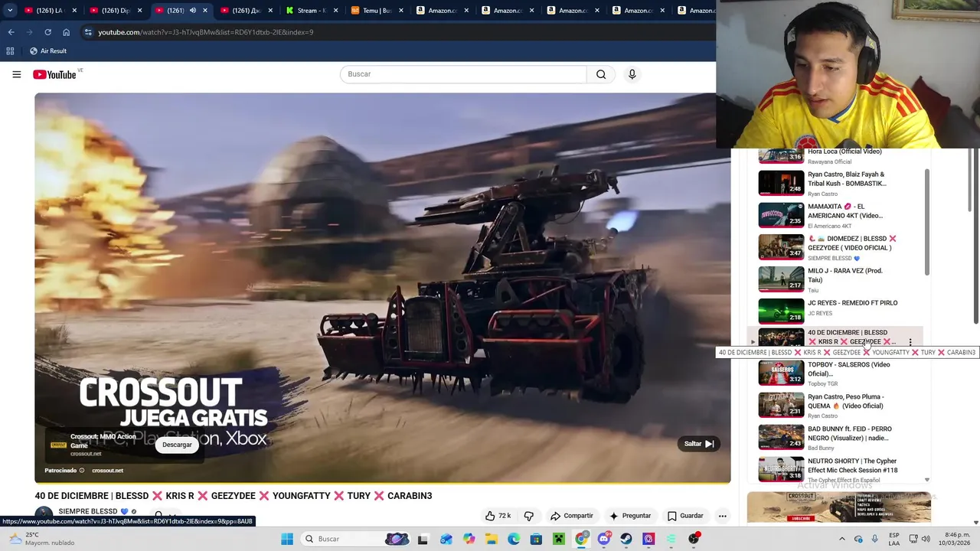Viewport: 980px width, 551px height.
Task: Open more actions ellipsis below the video
Action: (722, 516)
